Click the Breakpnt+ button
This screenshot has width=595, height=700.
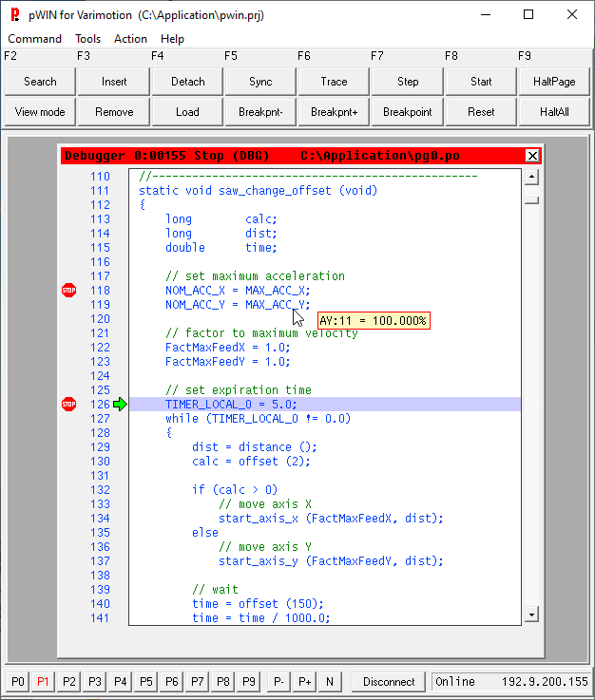(x=335, y=112)
